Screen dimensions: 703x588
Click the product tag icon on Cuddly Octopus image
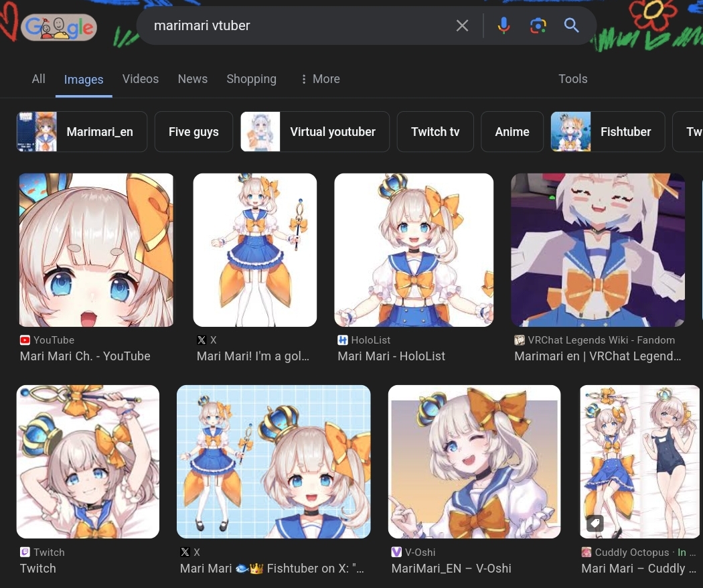595,522
